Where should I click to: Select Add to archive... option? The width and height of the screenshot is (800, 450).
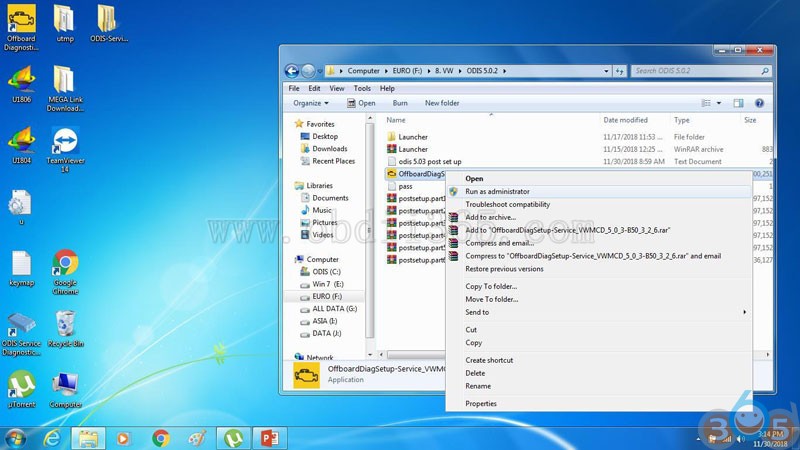pos(598,217)
